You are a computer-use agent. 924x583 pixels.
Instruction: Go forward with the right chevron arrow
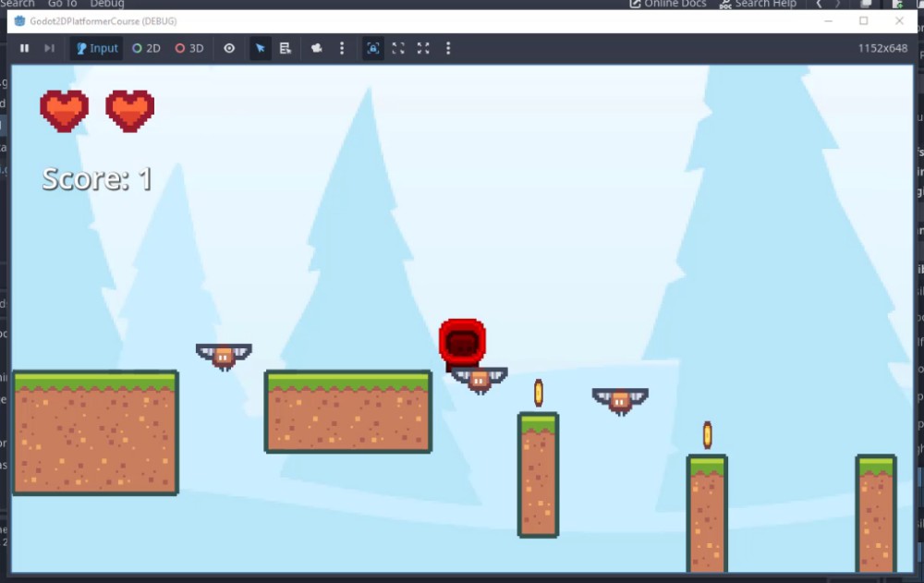click(x=837, y=4)
